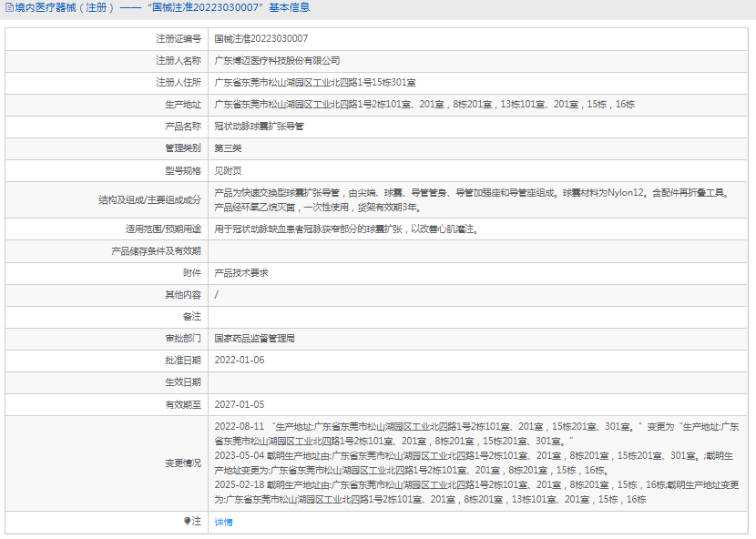
Task: Select registration number 国械注准20223030007 value
Action: point(261,38)
